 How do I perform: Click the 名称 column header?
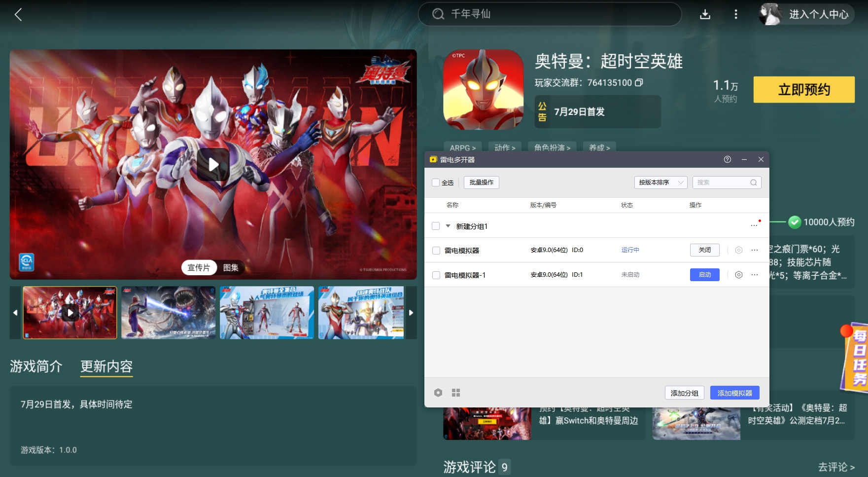coord(452,205)
